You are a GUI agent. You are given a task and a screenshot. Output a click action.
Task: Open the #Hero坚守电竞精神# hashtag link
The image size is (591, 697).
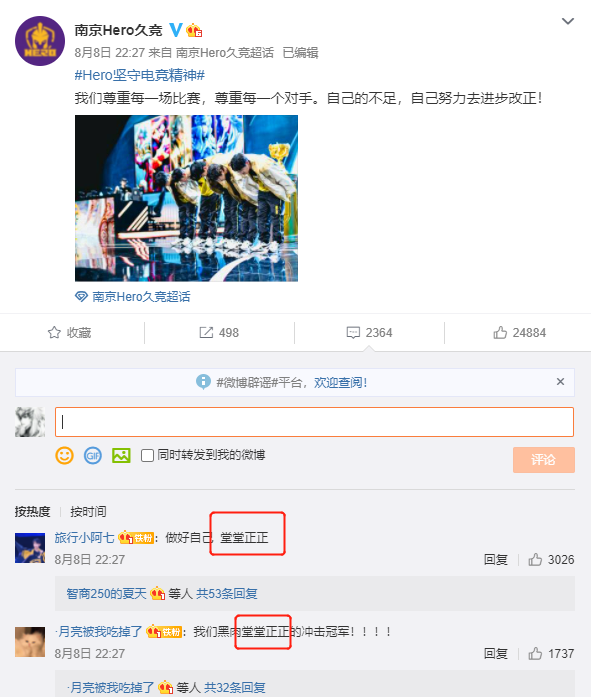[x=140, y=75]
